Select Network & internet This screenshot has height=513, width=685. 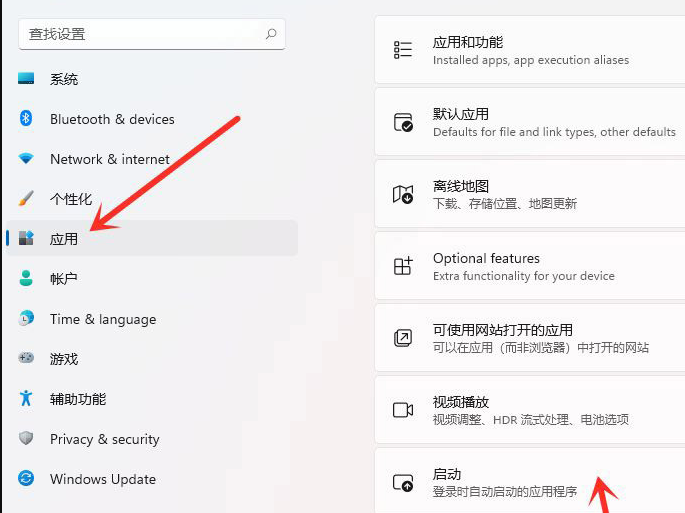(x=110, y=159)
